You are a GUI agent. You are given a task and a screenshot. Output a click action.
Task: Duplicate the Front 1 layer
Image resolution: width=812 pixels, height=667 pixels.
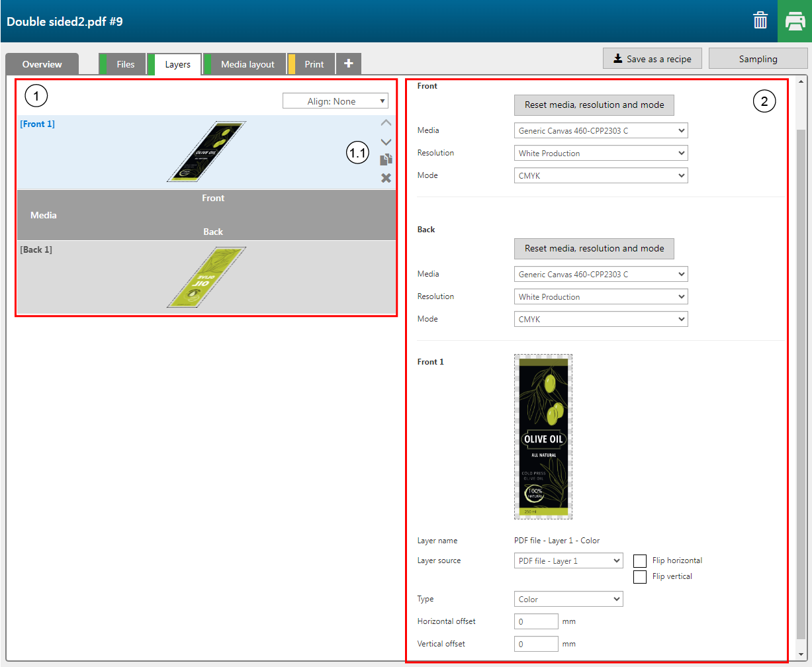(x=386, y=159)
